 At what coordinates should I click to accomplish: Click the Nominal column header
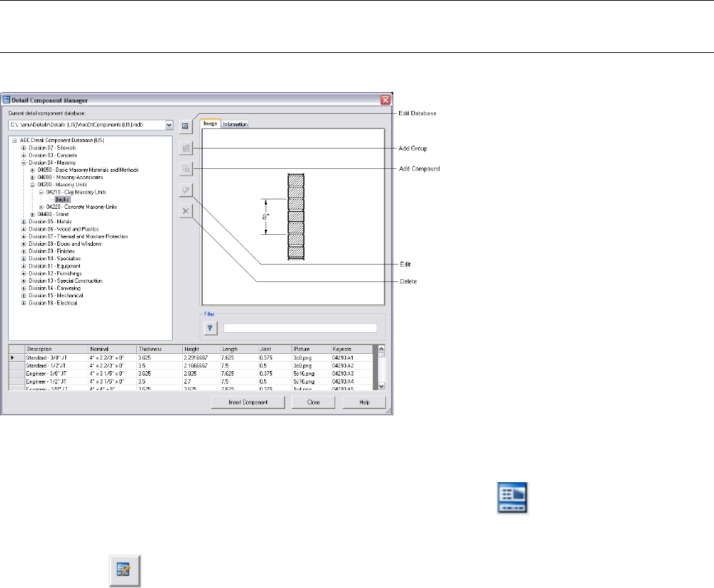(x=112, y=349)
